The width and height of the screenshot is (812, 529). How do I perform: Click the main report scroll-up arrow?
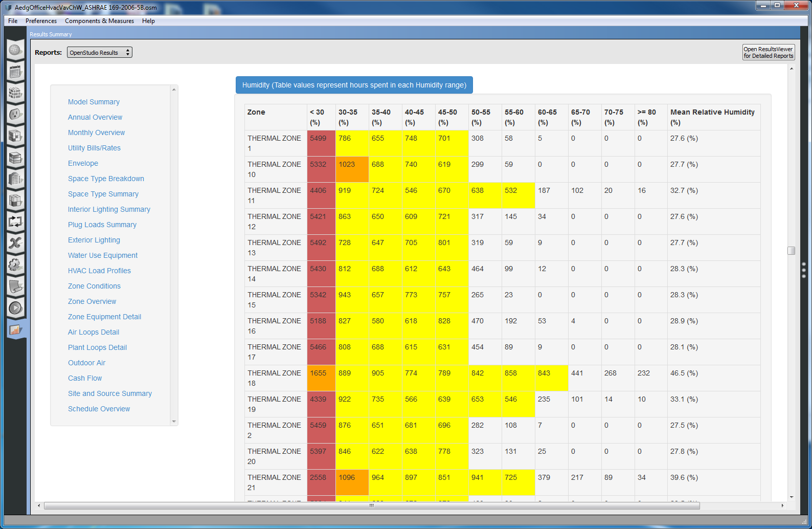pyautogui.click(x=792, y=69)
